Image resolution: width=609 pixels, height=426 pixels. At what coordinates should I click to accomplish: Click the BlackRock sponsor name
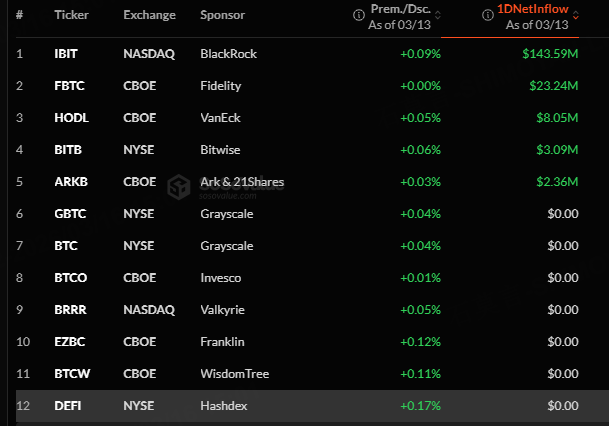coord(228,54)
